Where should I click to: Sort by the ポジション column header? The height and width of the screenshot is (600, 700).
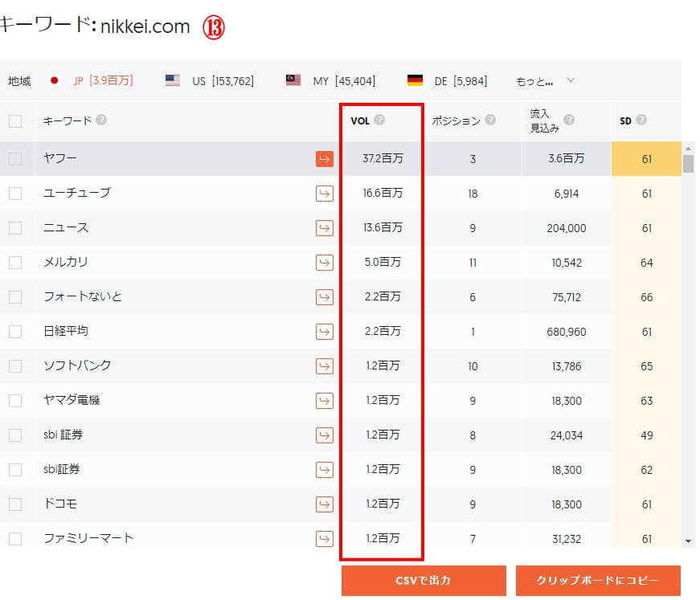click(x=456, y=120)
